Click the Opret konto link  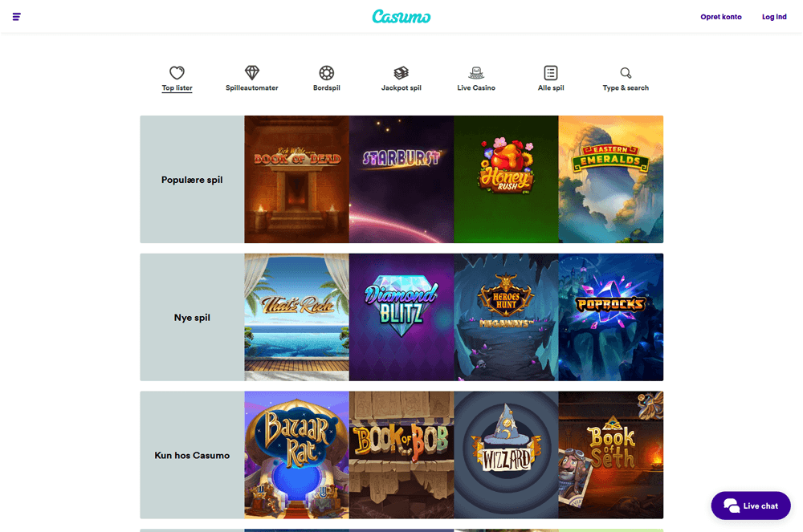tap(720, 17)
